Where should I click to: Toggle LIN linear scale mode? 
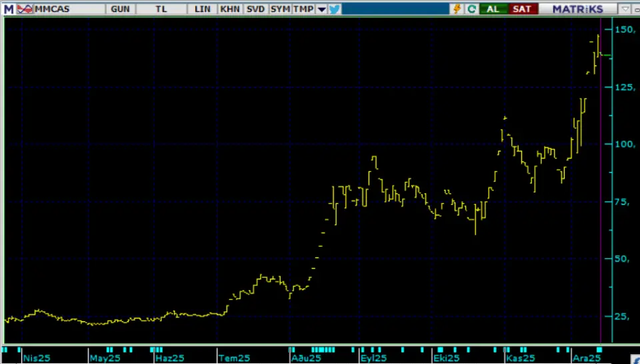coord(203,9)
